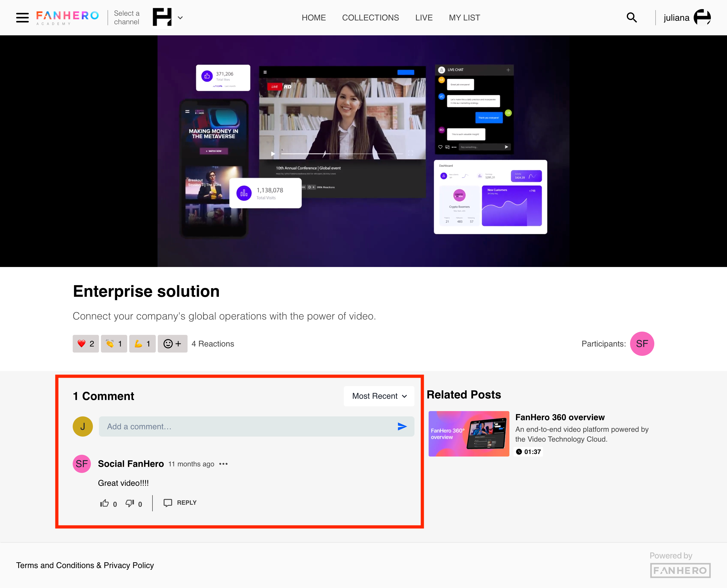The width and height of the screenshot is (727, 588).
Task: Toggle the clapping hands reaction
Action: tap(114, 344)
